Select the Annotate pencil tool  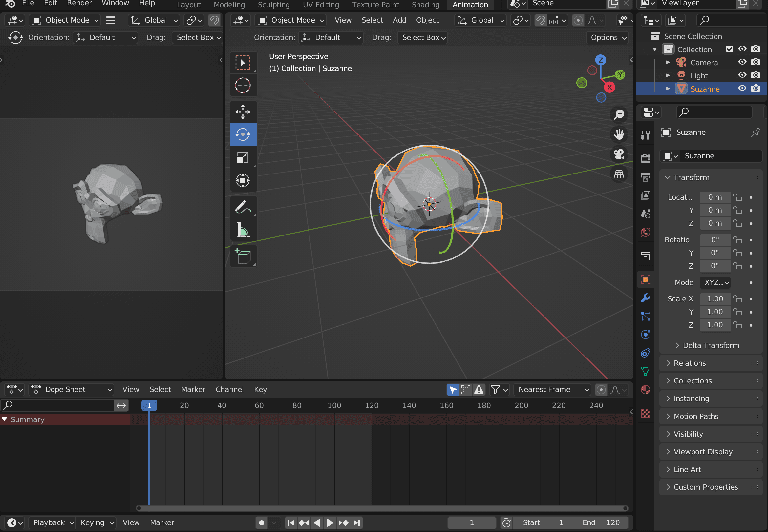tap(243, 207)
